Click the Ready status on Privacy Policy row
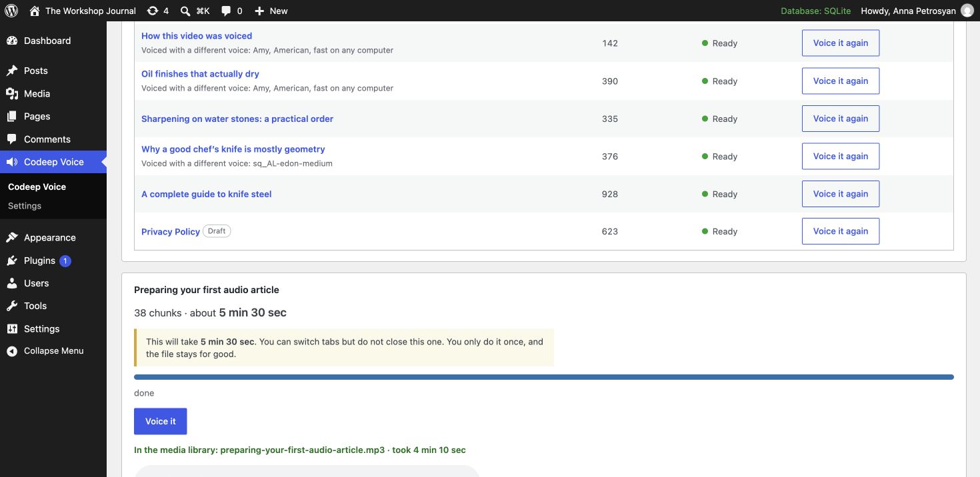The height and width of the screenshot is (477, 980). tap(719, 231)
